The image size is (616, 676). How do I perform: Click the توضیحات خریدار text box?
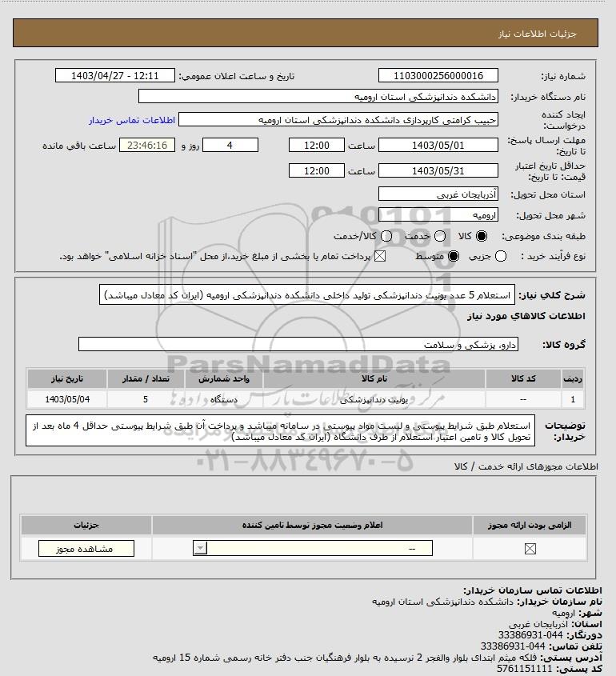[x=280, y=430]
